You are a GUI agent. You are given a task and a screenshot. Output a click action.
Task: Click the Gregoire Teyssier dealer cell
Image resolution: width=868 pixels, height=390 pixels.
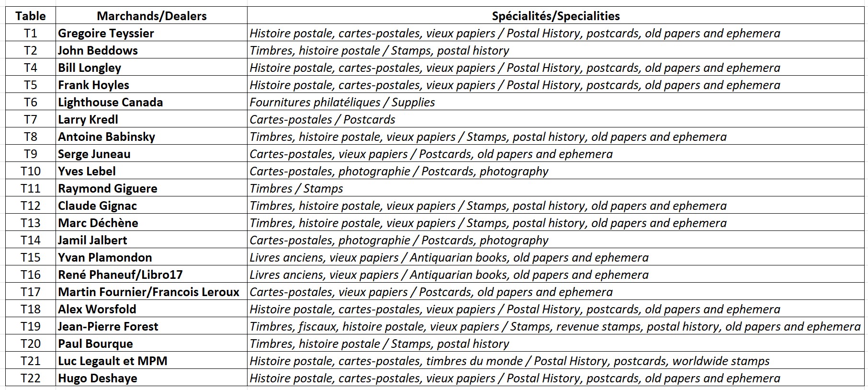point(151,33)
